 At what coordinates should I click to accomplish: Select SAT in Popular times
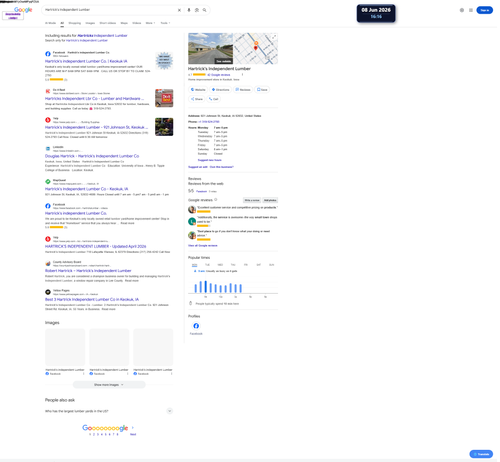[259, 265]
